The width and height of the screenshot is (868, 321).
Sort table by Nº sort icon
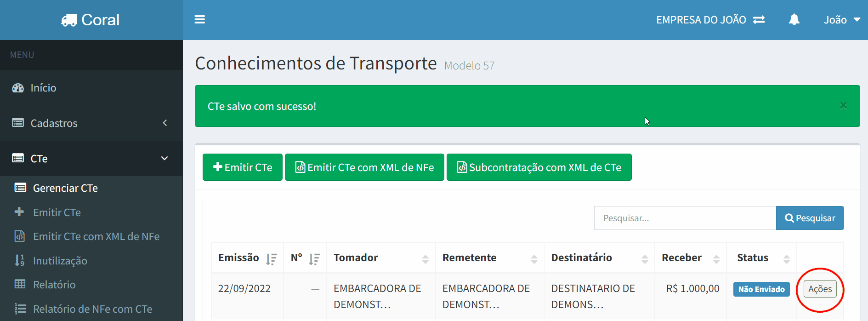[x=314, y=259]
